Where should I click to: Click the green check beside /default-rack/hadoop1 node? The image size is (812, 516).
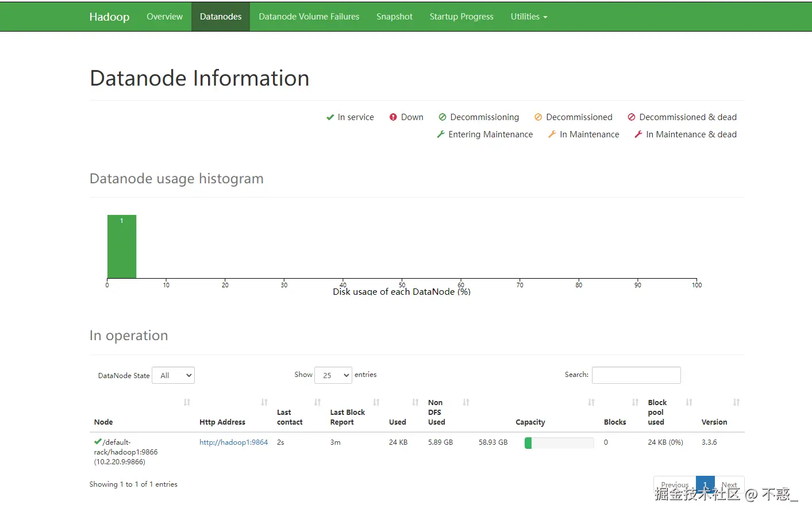(x=98, y=442)
